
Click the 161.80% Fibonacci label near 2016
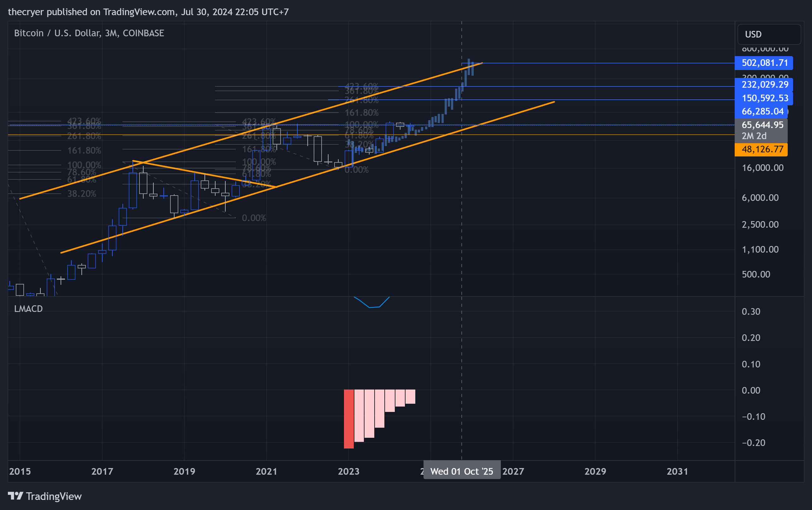[x=84, y=151]
